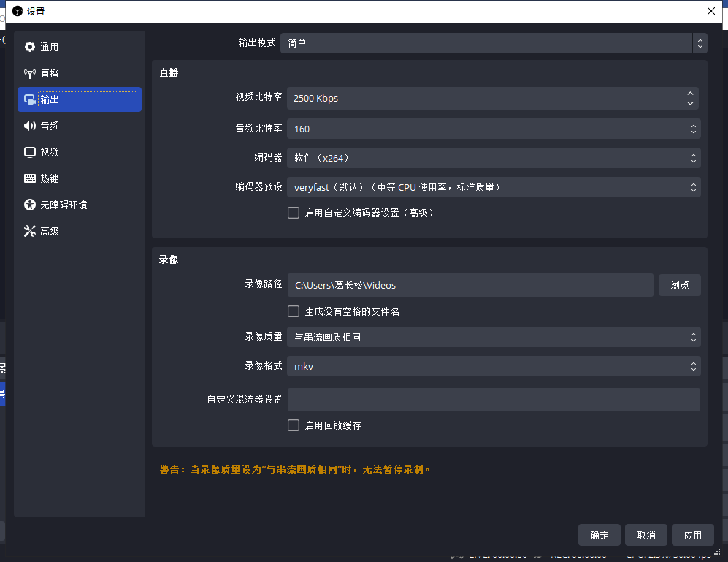Open recording format (录像格式) mkv dropdown
The width and height of the screenshot is (728, 562).
tap(494, 366)
